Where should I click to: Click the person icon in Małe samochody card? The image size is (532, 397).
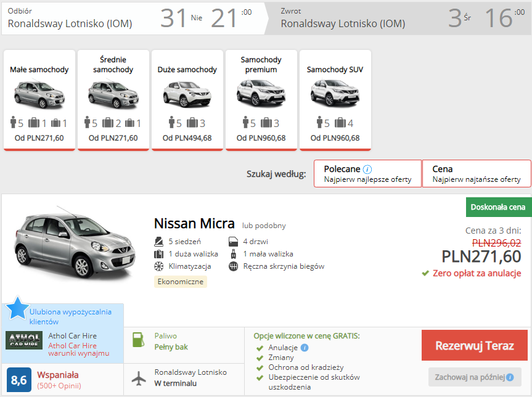14,122
